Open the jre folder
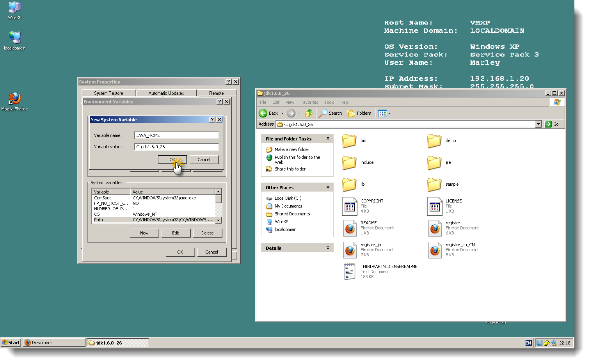 pos(434,163)
